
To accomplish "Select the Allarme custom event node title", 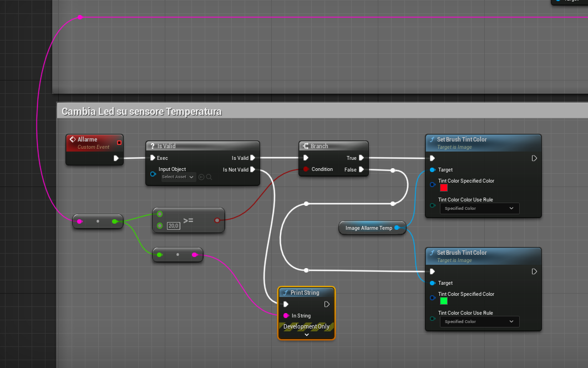I will [88, 139].
